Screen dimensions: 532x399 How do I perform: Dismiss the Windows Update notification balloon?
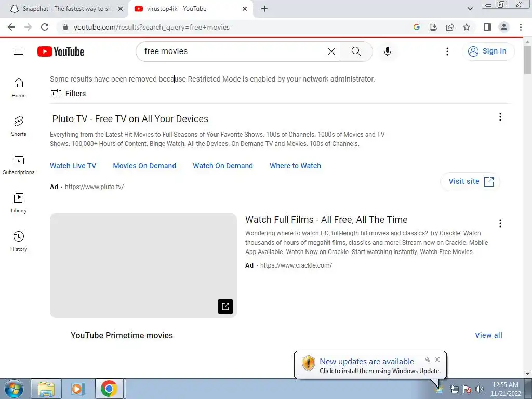tap(437, 360)
